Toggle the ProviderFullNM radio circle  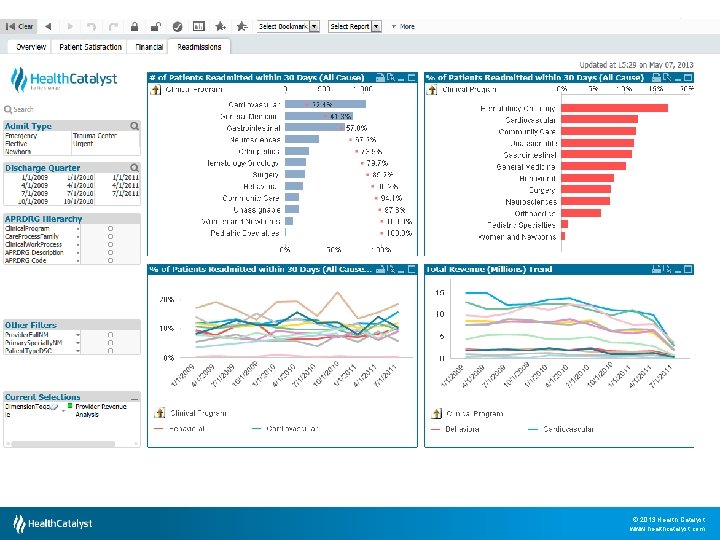[x=110, y=335]
